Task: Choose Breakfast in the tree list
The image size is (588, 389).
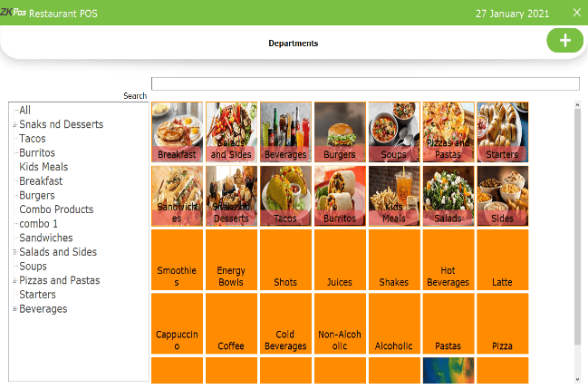Action: pos(41,181)
